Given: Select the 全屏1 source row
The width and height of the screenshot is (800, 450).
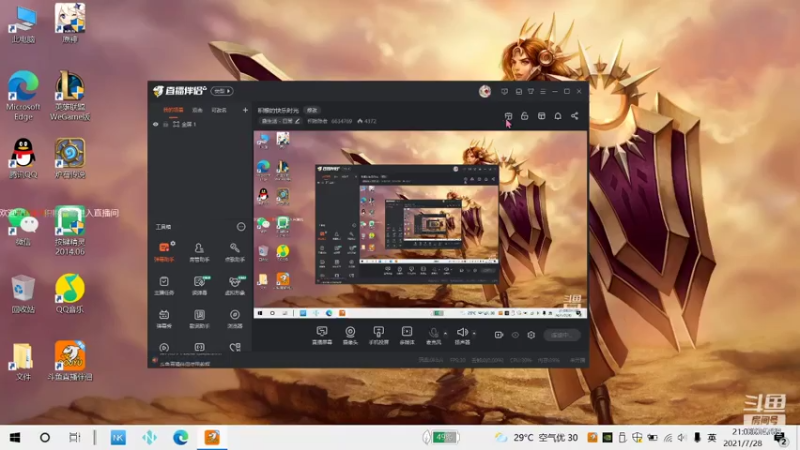Looking at the screenshot, I should (x=200, y=124).
